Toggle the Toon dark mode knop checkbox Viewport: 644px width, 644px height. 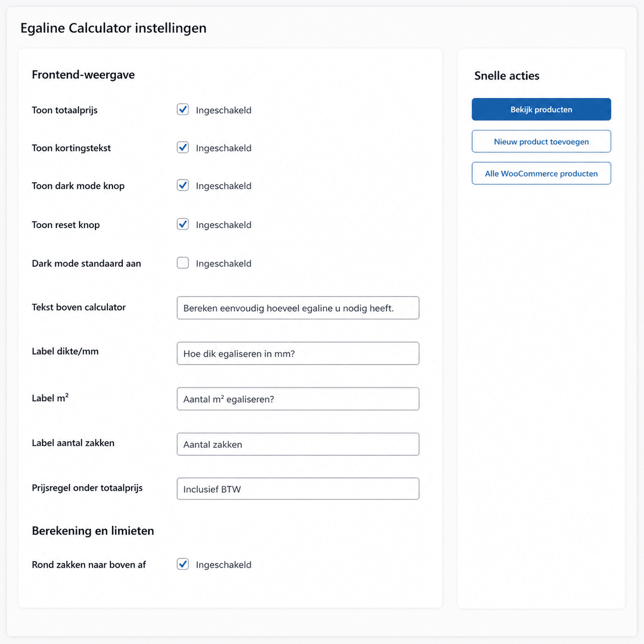pos(183,185)
